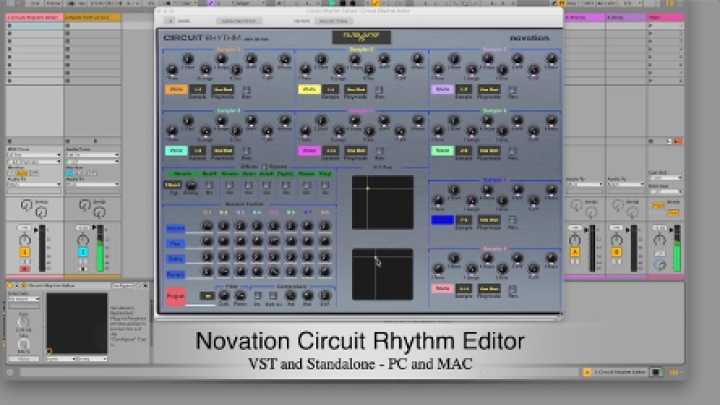
Task: Click the black XY display in Ableton device
Action: tap(77, 324)
